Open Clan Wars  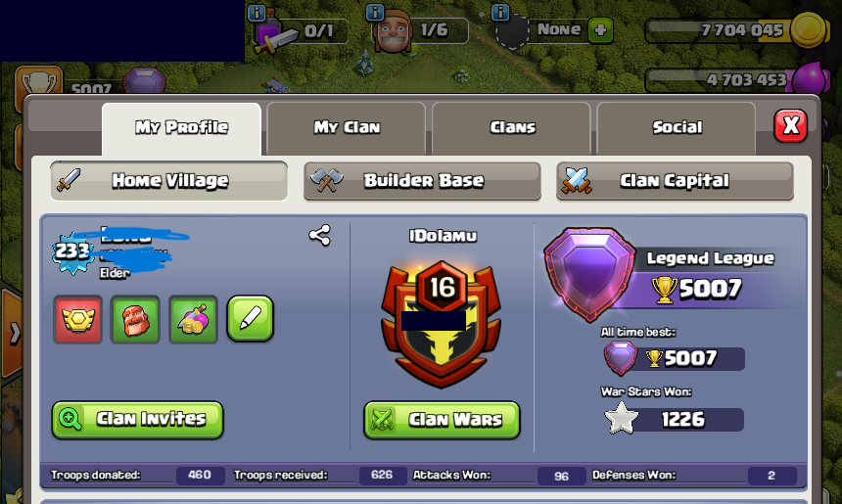[x=442, y=420]
